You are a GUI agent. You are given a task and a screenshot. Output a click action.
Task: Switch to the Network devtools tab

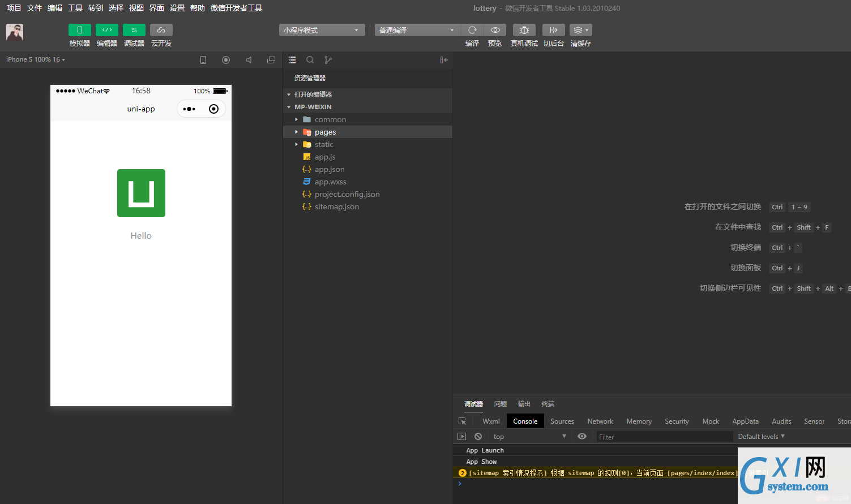tap(600, 421)
